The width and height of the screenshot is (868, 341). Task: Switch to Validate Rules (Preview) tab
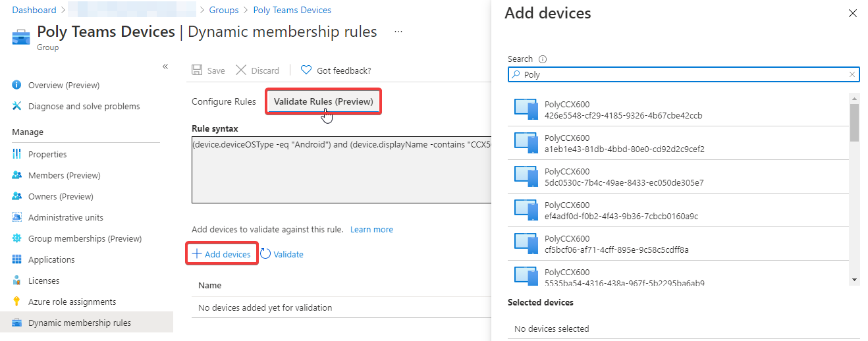pyautogui.click(x=323, y=101)
